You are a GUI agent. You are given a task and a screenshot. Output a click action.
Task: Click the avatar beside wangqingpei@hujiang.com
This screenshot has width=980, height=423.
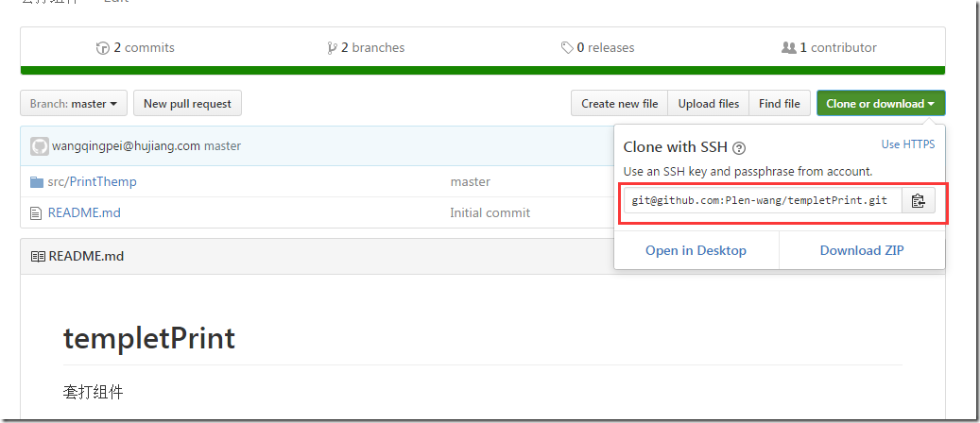40,146
